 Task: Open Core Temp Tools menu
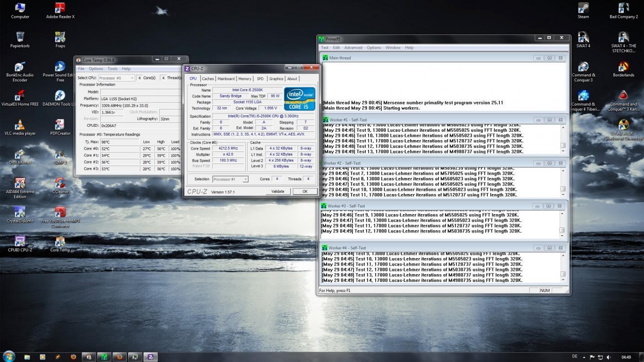click(x=112, y=69)
